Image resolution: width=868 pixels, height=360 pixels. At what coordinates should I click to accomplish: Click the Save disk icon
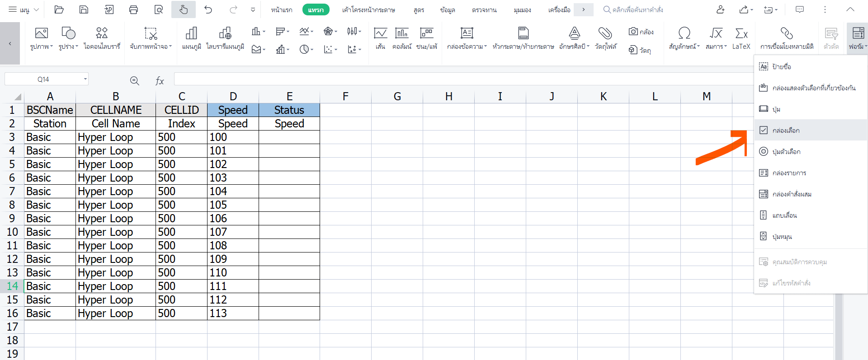click(84, 9)
